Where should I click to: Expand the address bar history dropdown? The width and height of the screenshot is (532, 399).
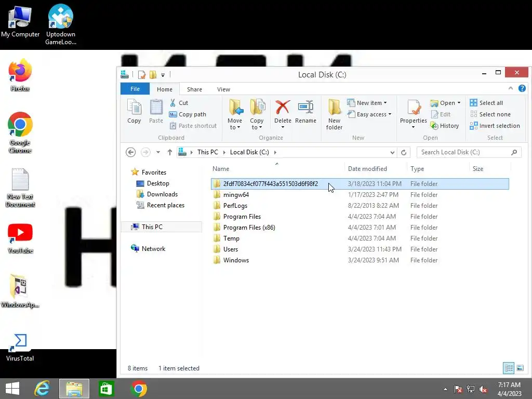[392, 152]
